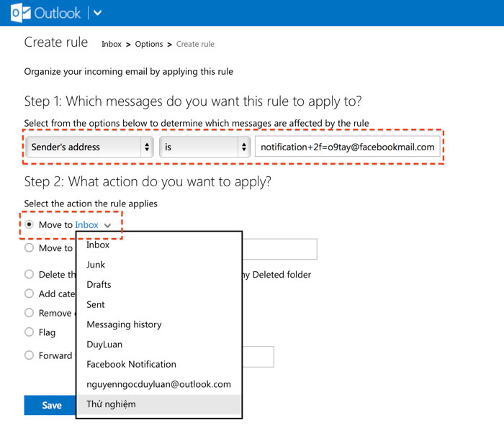Click the blue Inbox folder link

[x=86, y=224]
